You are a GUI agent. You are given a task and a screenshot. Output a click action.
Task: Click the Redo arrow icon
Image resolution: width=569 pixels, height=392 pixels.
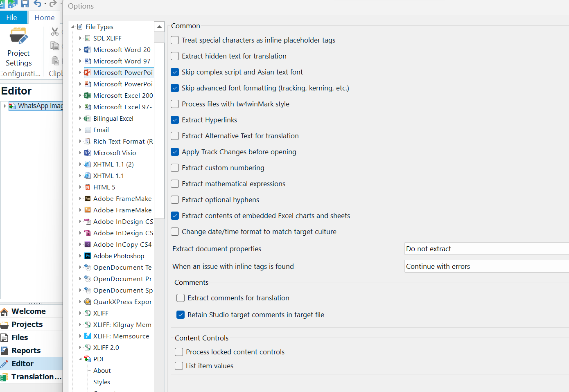tap(53, 4)
